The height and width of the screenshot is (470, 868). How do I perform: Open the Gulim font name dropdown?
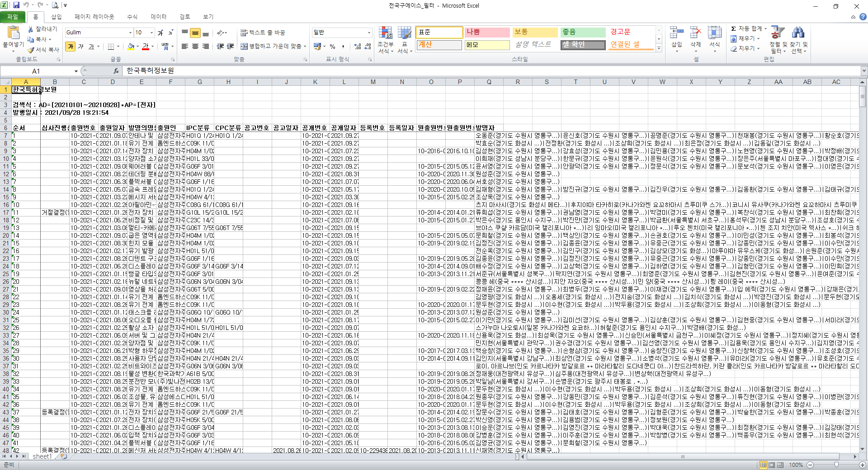coord(130,33)
